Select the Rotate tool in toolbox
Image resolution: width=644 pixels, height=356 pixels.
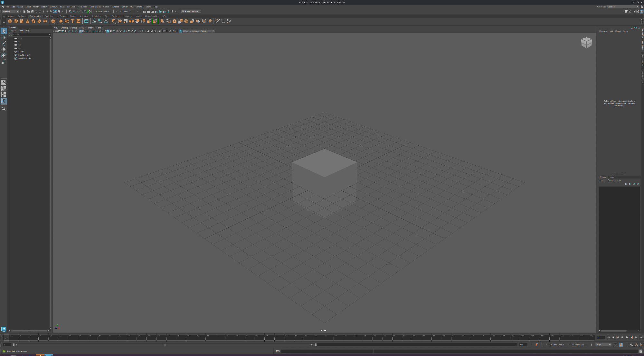tap(4, 55)
